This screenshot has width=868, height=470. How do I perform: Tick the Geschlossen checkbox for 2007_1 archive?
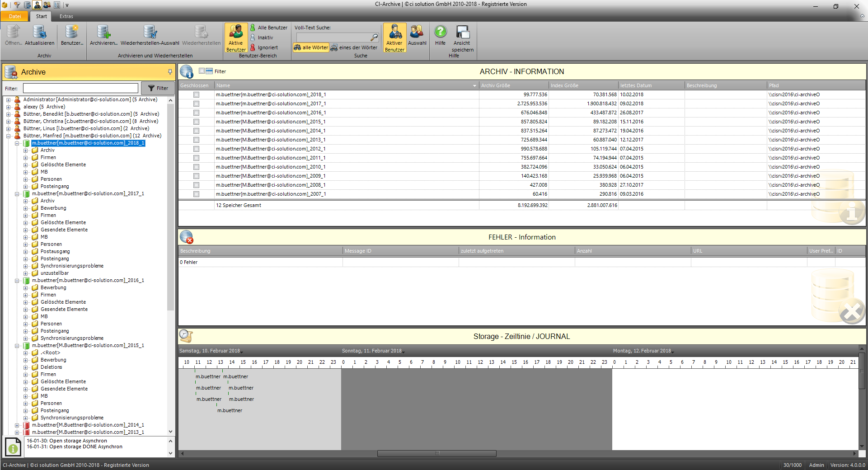[196, 194]
